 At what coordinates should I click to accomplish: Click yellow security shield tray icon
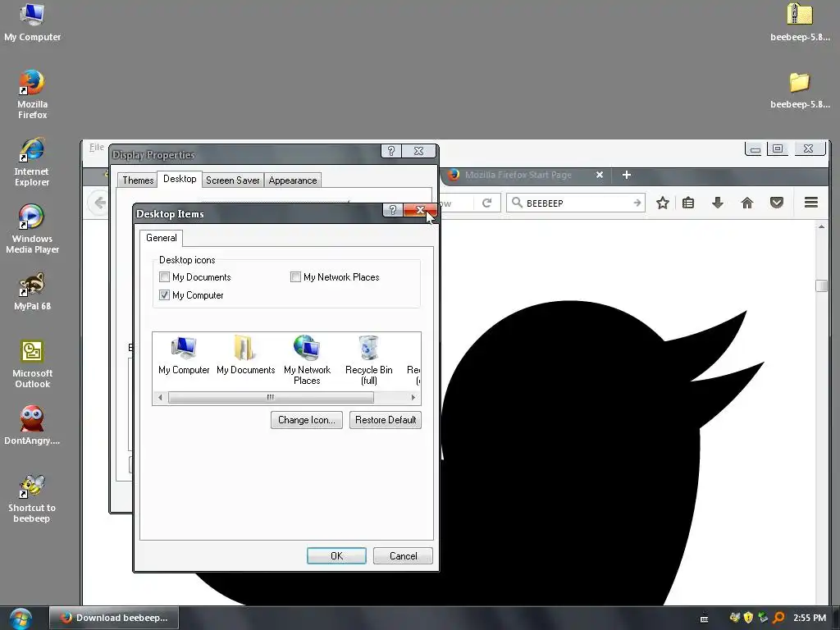(748, 618)
